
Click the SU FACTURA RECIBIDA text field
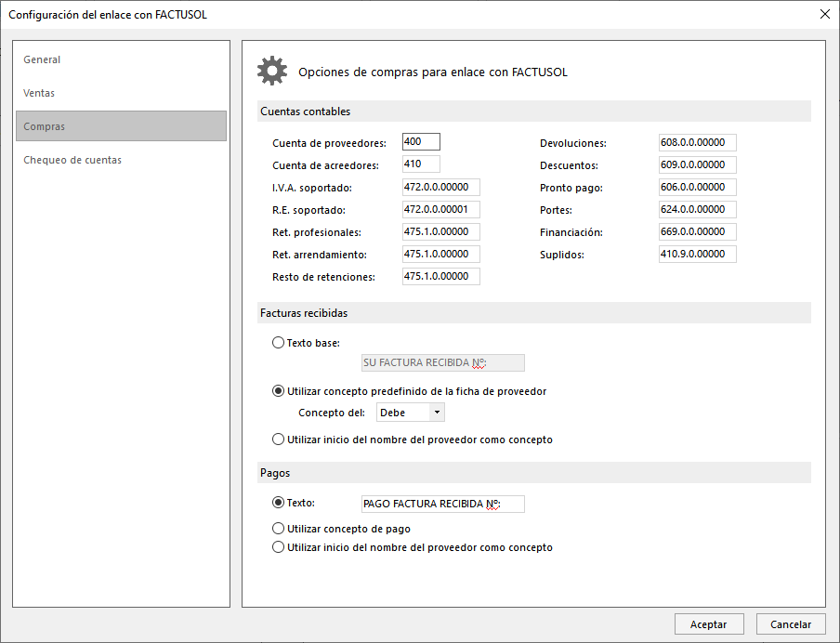[x=443, y=362]
